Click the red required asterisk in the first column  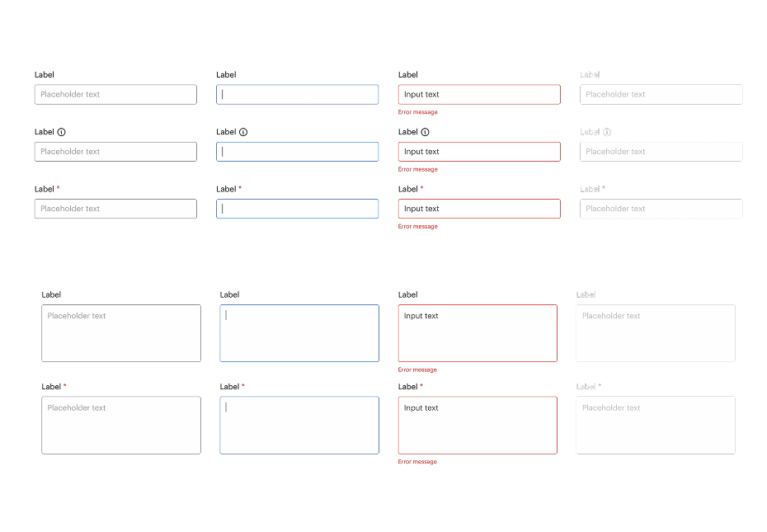click(x=58, y=188)
